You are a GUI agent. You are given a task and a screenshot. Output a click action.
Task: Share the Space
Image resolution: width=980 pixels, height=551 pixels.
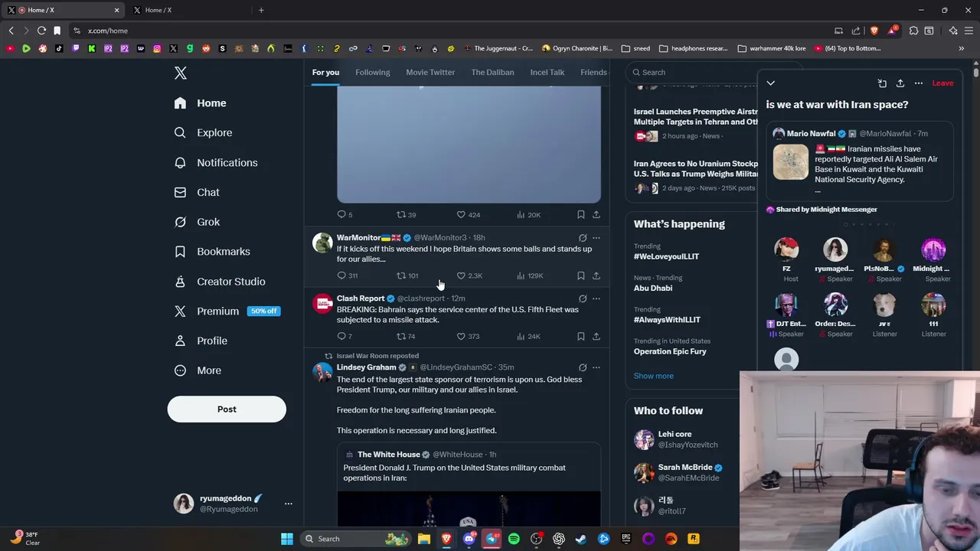tap(900, 83)
